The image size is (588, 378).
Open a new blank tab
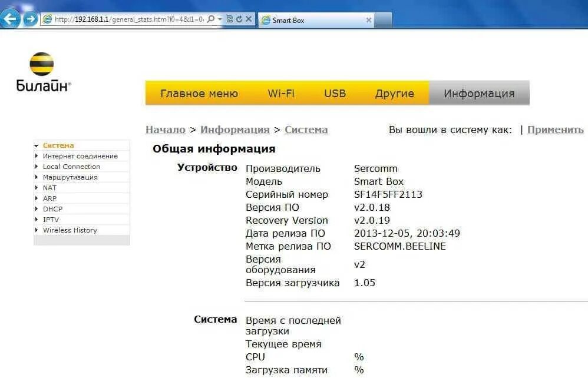(x=383, y=20)
